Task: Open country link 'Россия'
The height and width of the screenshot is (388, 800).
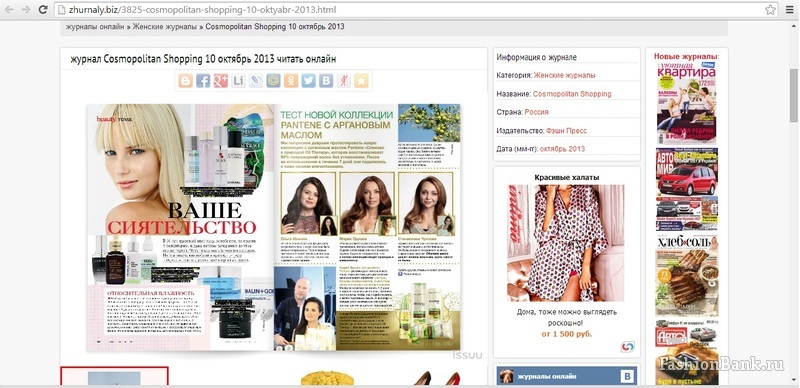Action: (x=536, y=112)
